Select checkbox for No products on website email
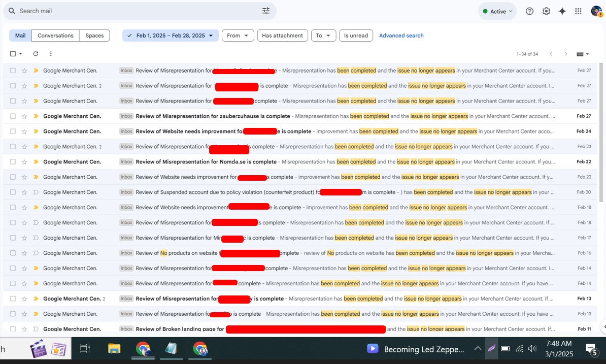 point(13,253)
